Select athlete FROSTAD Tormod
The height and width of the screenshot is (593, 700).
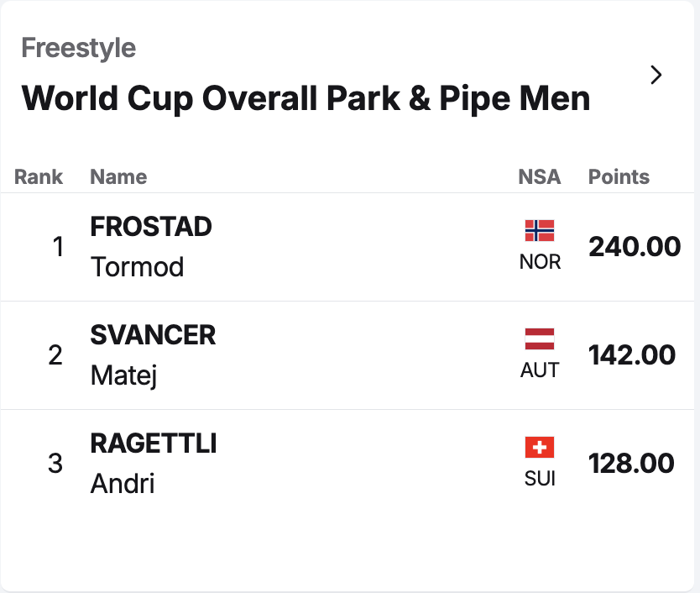(x=151, y=247)
